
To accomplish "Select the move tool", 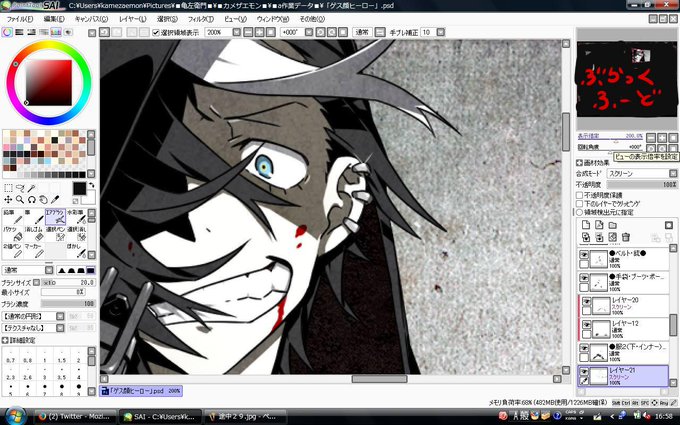I will click(x=8, y=199).
